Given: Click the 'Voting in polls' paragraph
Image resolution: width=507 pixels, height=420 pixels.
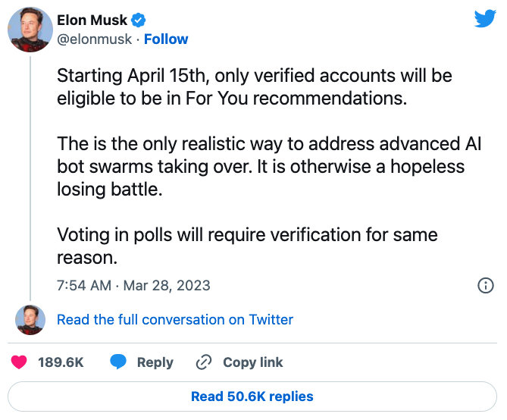Looking at the screenshot, I should click(x=247, y=246).
